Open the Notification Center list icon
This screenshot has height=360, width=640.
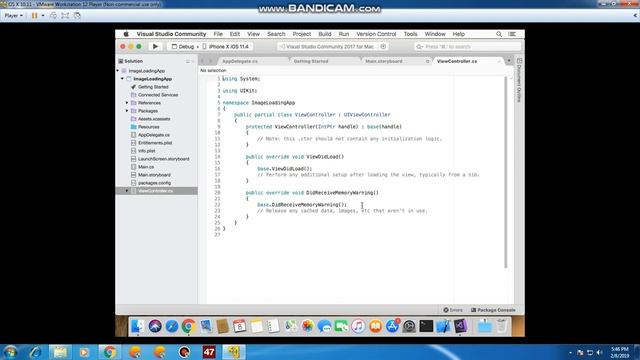[x=512, y=34]
